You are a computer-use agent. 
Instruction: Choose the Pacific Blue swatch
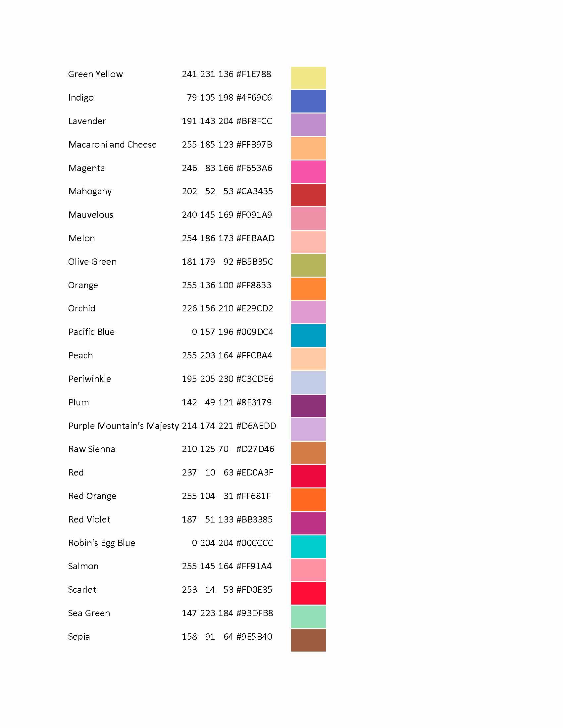(308, 335)
